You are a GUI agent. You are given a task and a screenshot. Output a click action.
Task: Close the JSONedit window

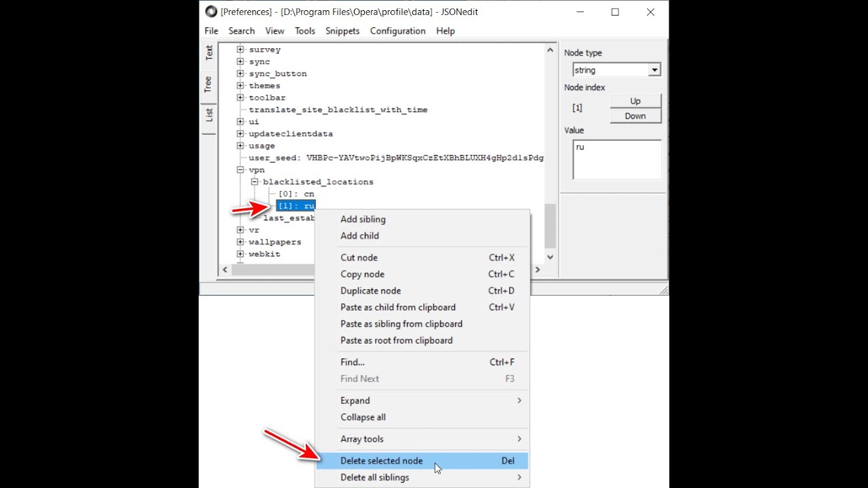coord(650,12)
